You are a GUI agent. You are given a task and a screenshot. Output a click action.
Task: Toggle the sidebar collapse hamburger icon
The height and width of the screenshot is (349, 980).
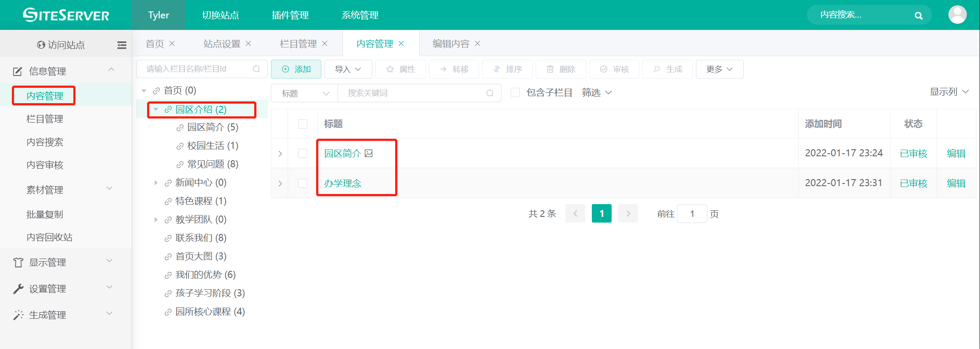click(122, 45)
